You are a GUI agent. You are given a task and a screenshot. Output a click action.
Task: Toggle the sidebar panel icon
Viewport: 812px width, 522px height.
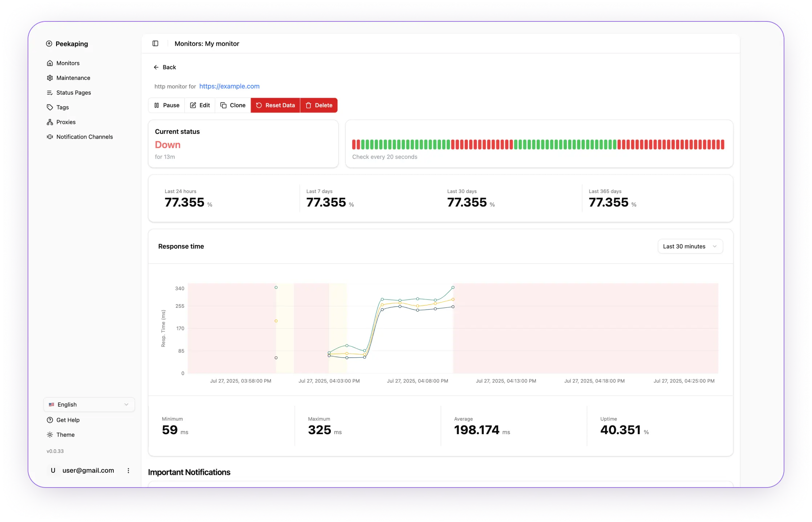(155, 44)
